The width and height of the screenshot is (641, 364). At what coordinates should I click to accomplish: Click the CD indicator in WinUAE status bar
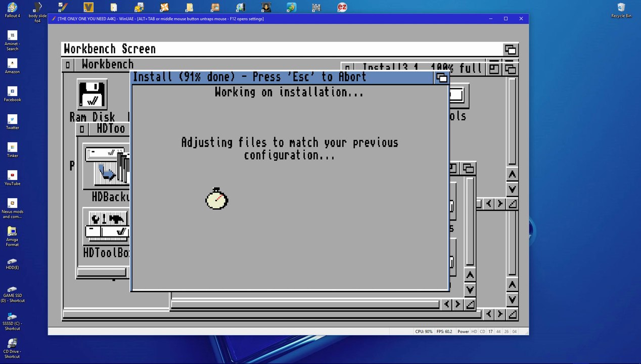[x=482, y=332]
